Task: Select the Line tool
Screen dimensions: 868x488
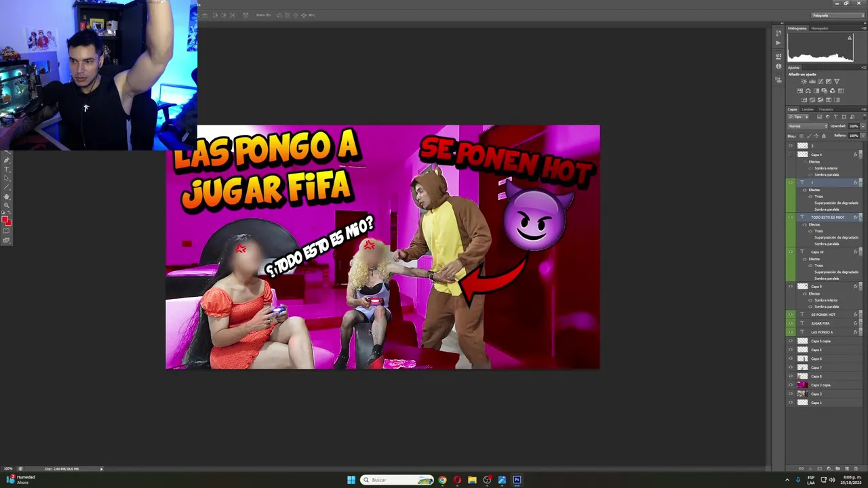Action: (6, 187)
